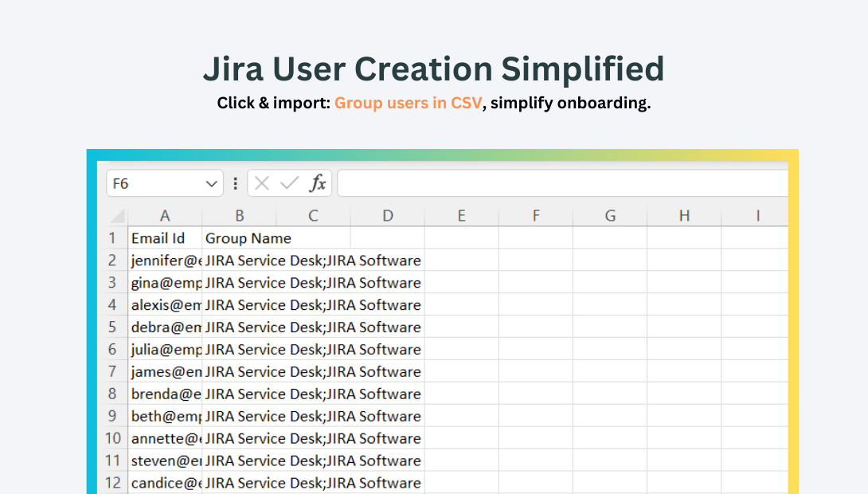868x494 pixels.
Task: Click the 'Group Name' header cell
Action: click(x=239, y=238)
